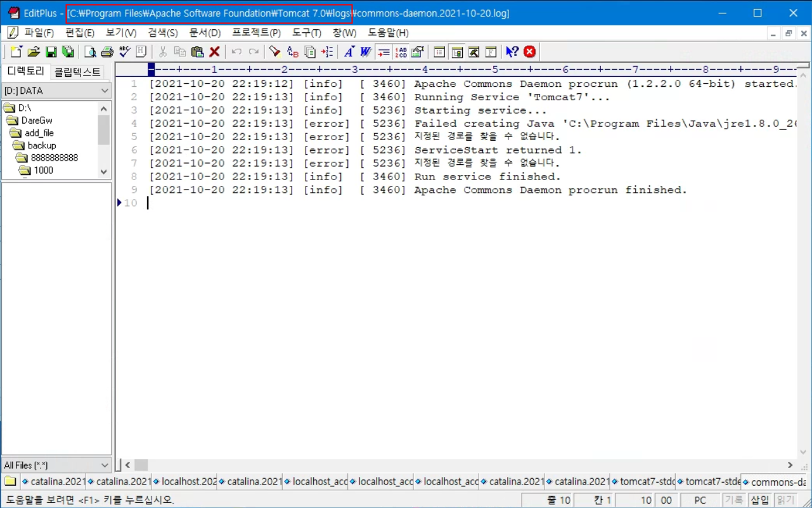Screen dimensions: 812x508
Task: Toggle full screen with the F icon
Action: [491, 52]
